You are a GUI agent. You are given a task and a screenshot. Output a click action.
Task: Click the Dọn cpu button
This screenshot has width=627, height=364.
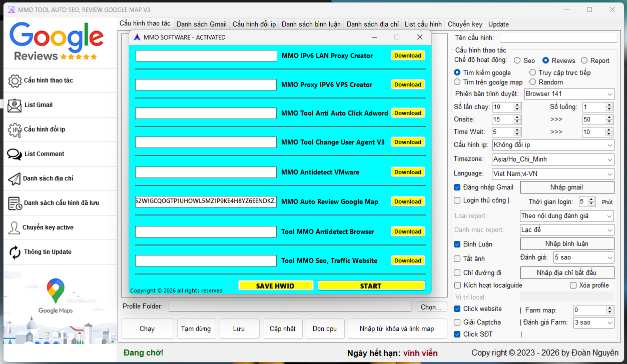(x=325, y=329)
